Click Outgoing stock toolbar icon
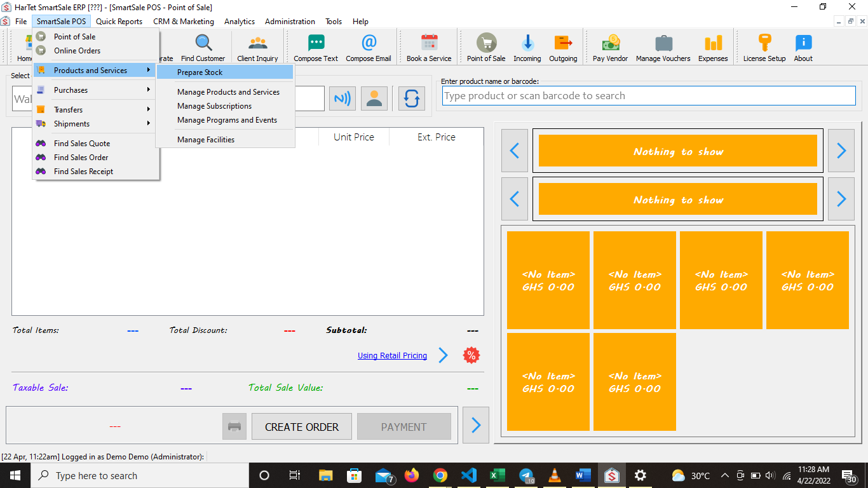 (563, 48)
